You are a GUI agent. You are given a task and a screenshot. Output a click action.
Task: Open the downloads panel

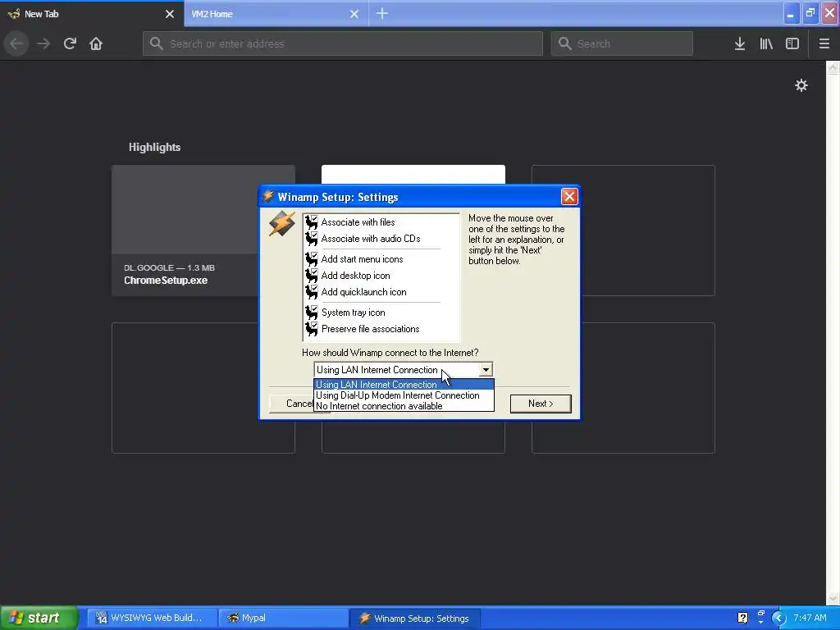click(x=740, y=43)
